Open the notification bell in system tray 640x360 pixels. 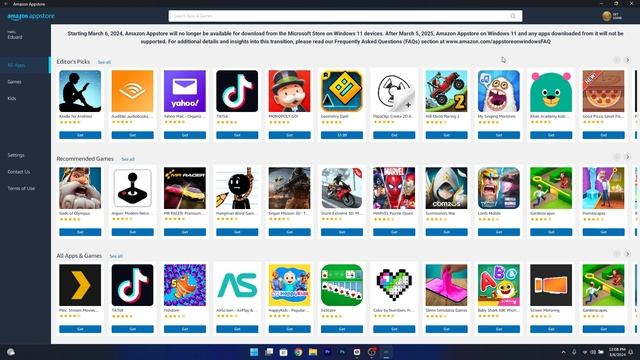631,352
